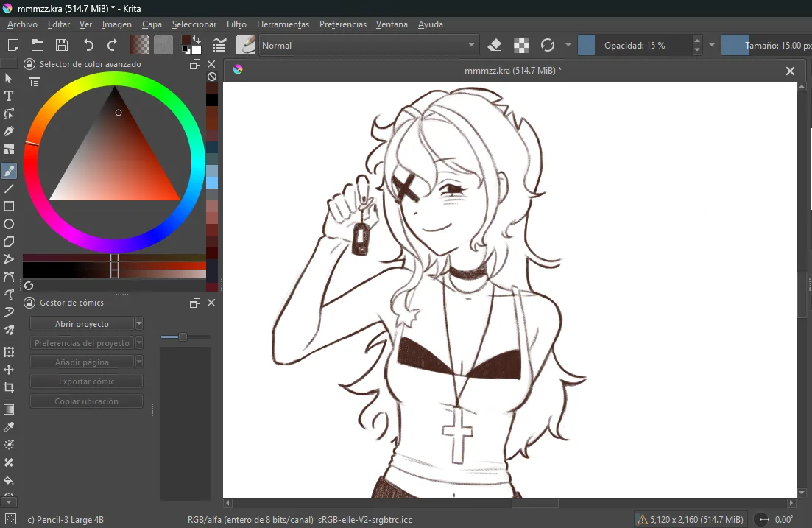Viewport: 812px width, 528px height.
Task: Select the Smart Patch tool
Action: coord(8,462)
